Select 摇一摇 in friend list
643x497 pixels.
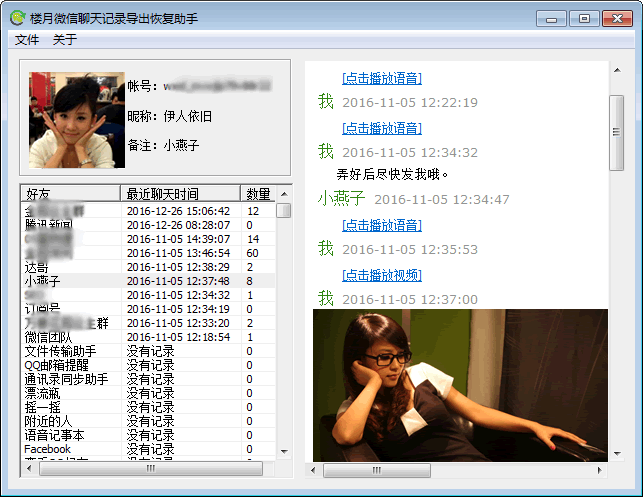(42, 407)
